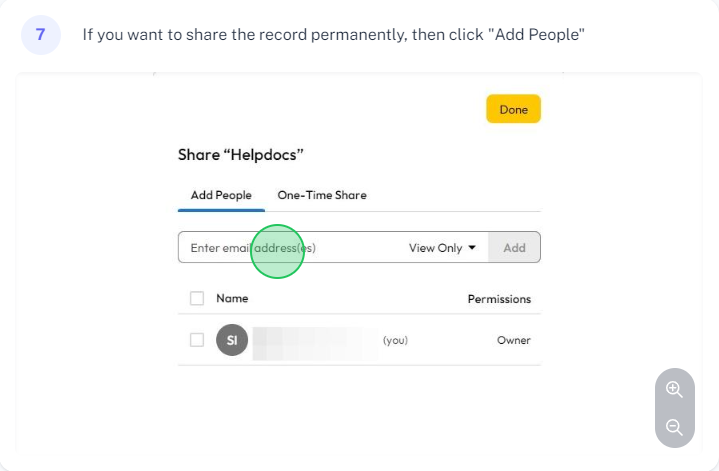Click the step 7 instruction text
Viewport: 719px width, 471px height.
[333, 35]
